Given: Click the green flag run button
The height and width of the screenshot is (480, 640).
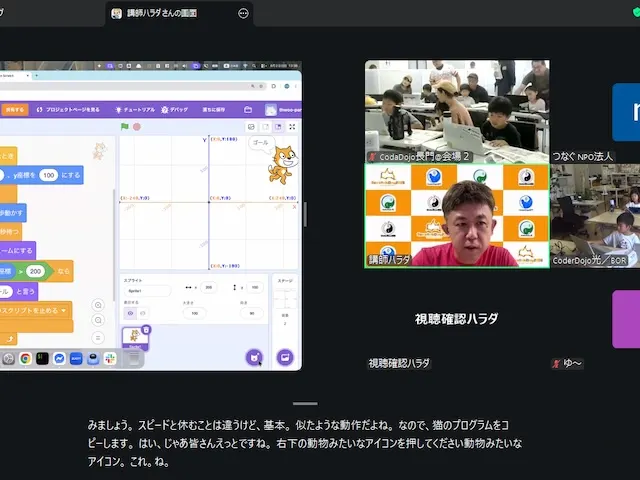Looking at the screenshot, I should point(124,127).
